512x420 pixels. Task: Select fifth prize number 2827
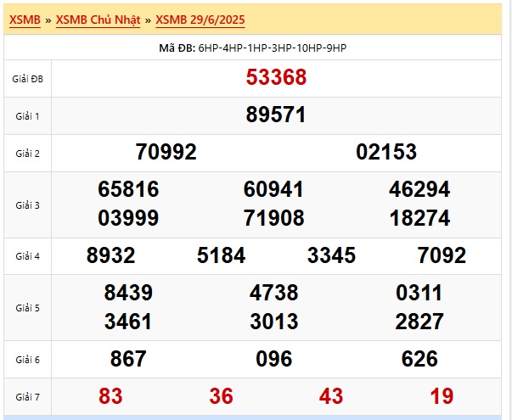(419, 322)
